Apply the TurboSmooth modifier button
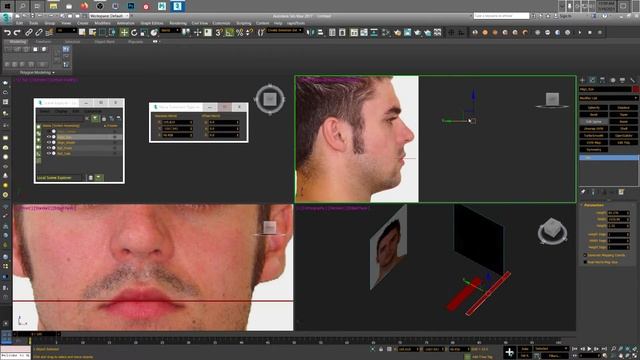Image resolution: width=640 pixels, height=360 pixels. click(x=593, y=136)
